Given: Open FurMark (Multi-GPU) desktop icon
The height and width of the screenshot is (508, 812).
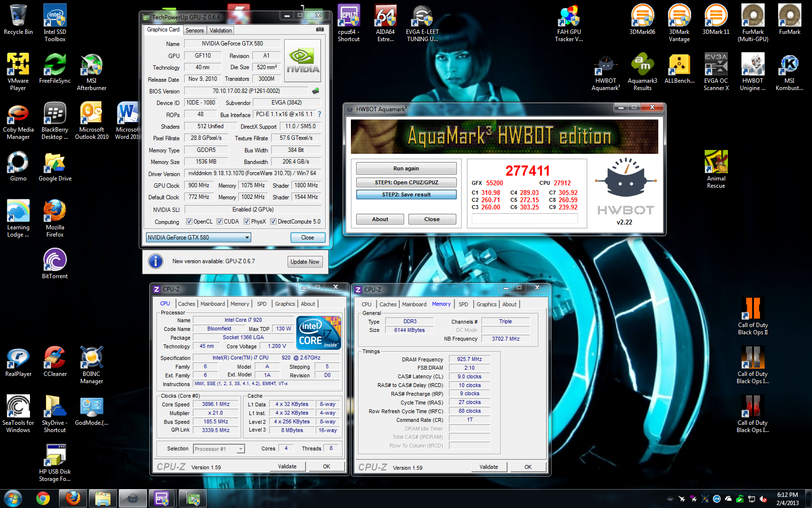Looking at the screenshot, I should 753,22.
